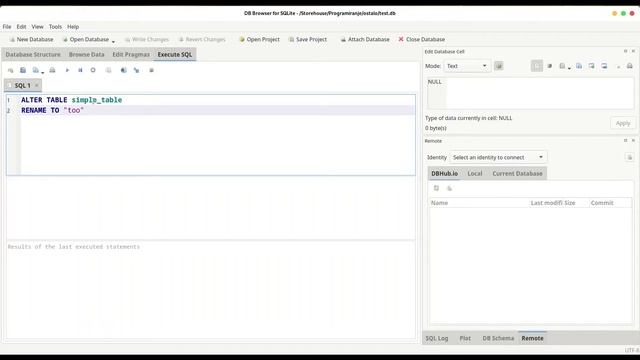Open the Mode Text dropdown
The height and width of the screenshot is (360, 640).
point(467,66)
